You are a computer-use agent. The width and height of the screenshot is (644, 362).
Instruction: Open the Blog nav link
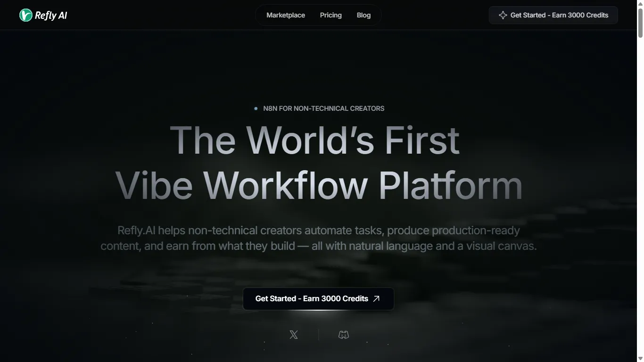point(363,15)
